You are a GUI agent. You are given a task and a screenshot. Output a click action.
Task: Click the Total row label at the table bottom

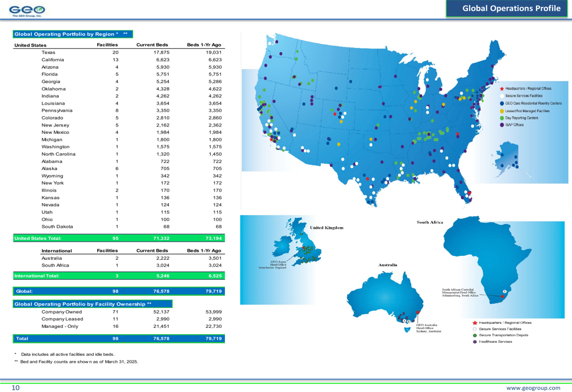coord(22,339)
